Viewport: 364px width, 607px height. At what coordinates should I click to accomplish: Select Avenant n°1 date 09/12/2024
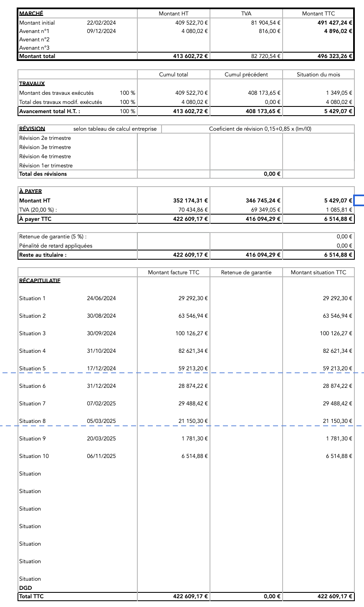(101, 31)
